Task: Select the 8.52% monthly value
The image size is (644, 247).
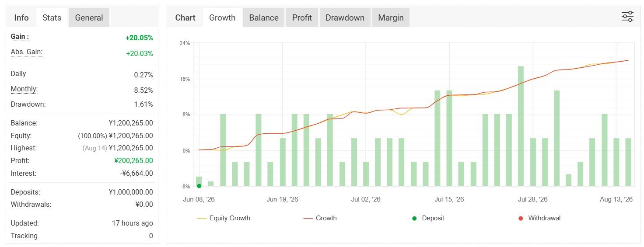Action: click(143, 90)
